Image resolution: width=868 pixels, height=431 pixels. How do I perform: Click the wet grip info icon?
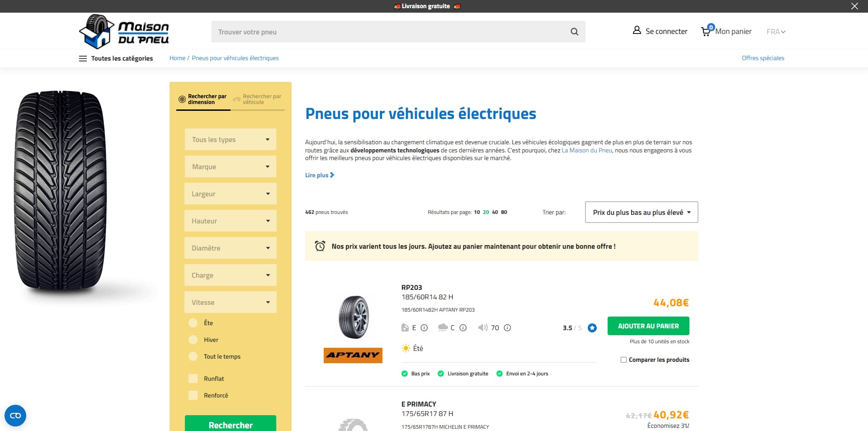click(x=463, y=328)
